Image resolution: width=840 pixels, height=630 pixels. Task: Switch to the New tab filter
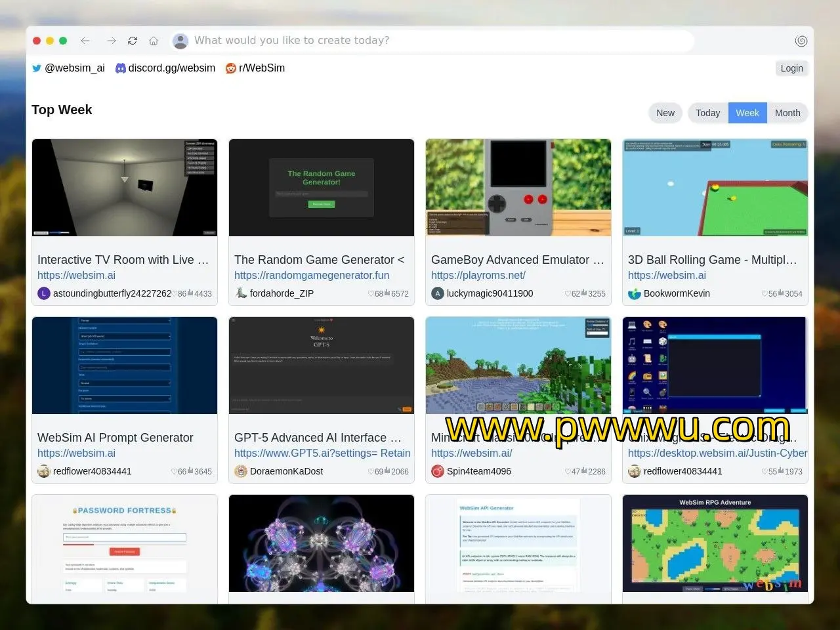pos(665,113)
